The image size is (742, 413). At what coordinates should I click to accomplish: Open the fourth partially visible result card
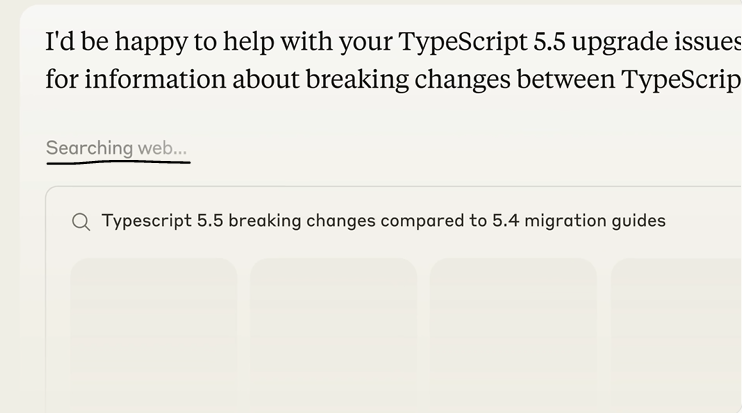click(676, 335)
